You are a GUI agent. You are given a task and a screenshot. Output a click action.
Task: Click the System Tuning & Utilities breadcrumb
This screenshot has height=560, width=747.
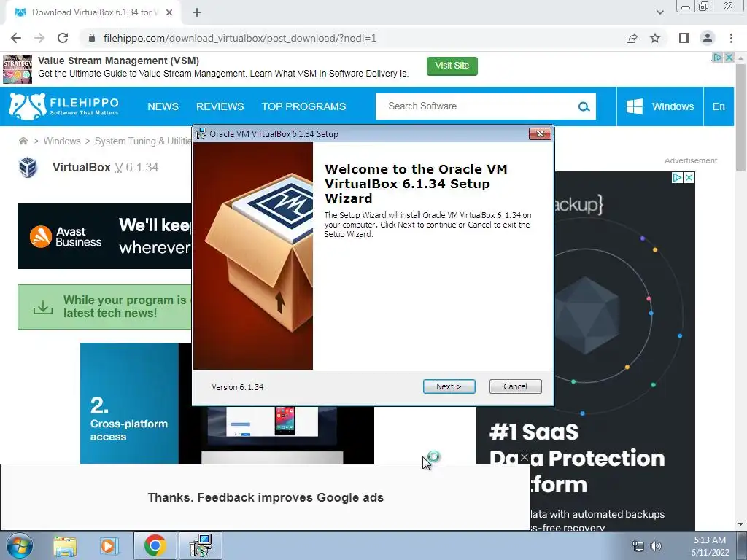(x=143, y=141)
